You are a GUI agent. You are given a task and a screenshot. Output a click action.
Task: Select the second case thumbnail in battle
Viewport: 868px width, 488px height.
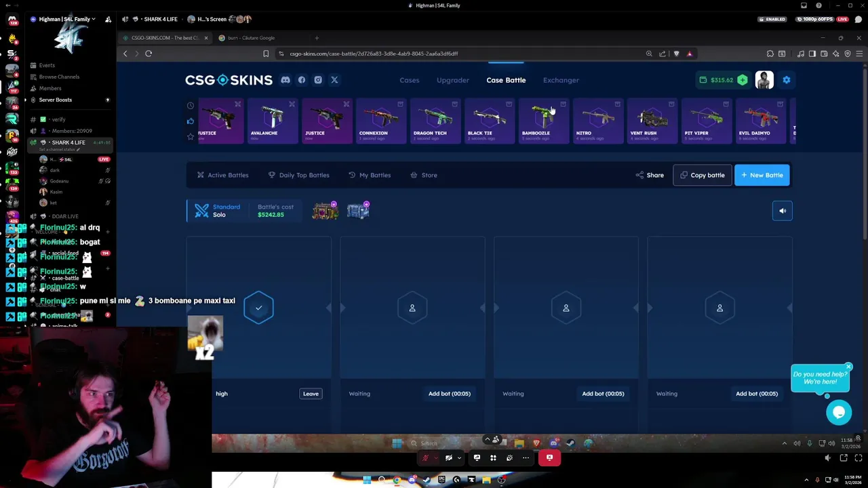358,211
